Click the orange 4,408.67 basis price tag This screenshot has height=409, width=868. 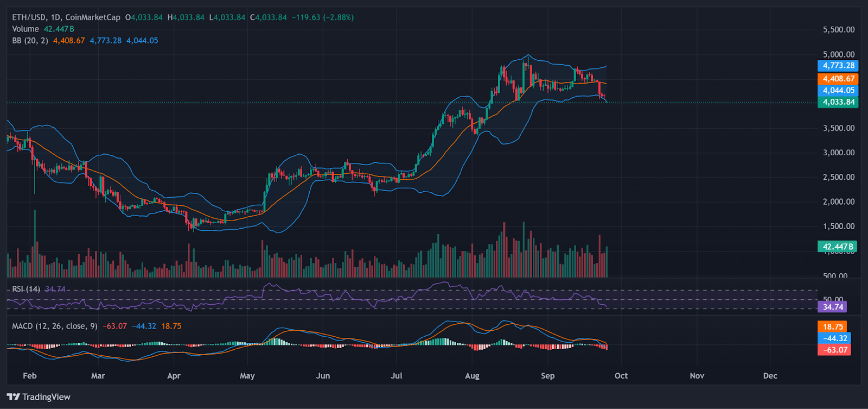pos(838,79)
